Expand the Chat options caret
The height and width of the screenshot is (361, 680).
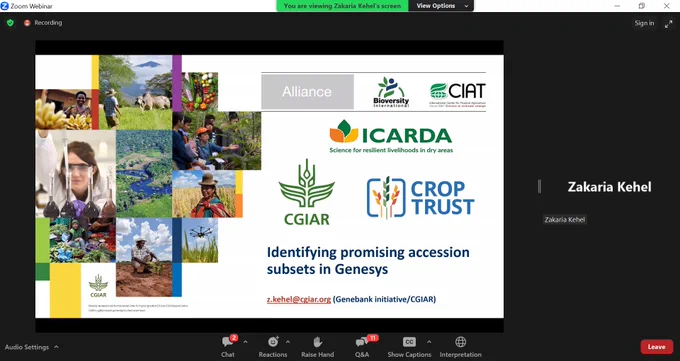point(245,342)
